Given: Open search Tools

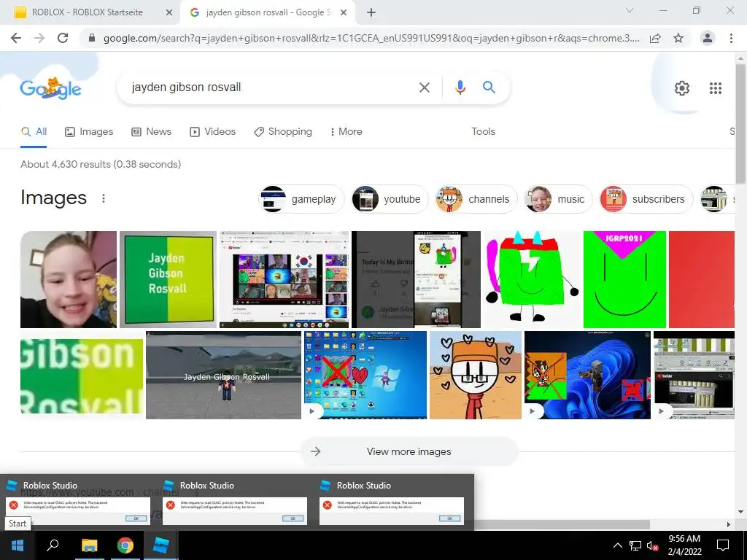Looking at the screenshot, I should tap(483, 132).
